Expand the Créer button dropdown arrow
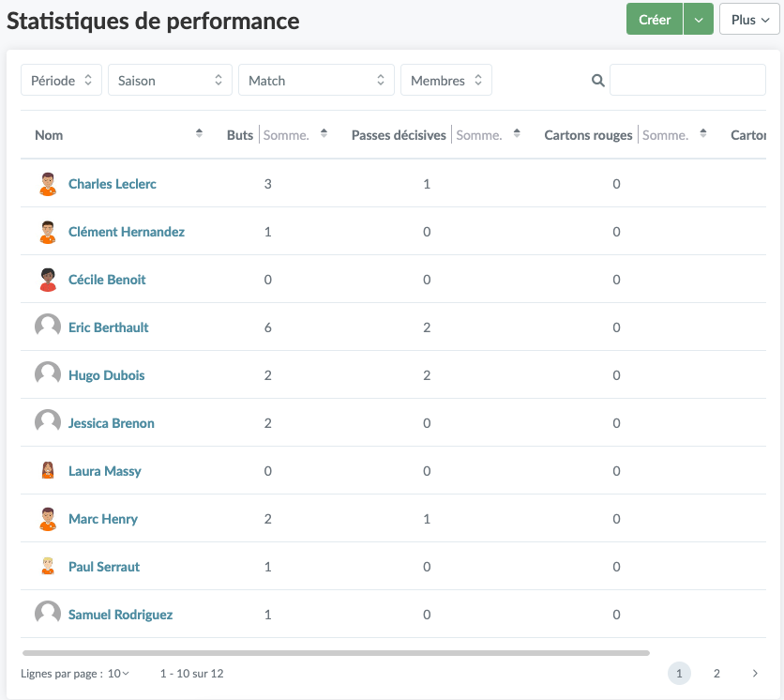This screenshot has height=700, width=784. click(x=699, y=20)
